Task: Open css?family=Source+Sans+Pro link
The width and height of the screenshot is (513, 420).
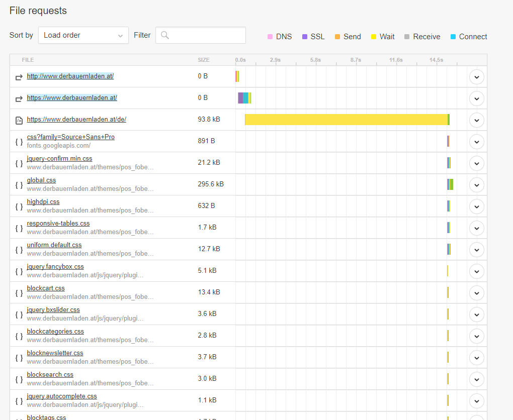Action: tap(71, 137)
